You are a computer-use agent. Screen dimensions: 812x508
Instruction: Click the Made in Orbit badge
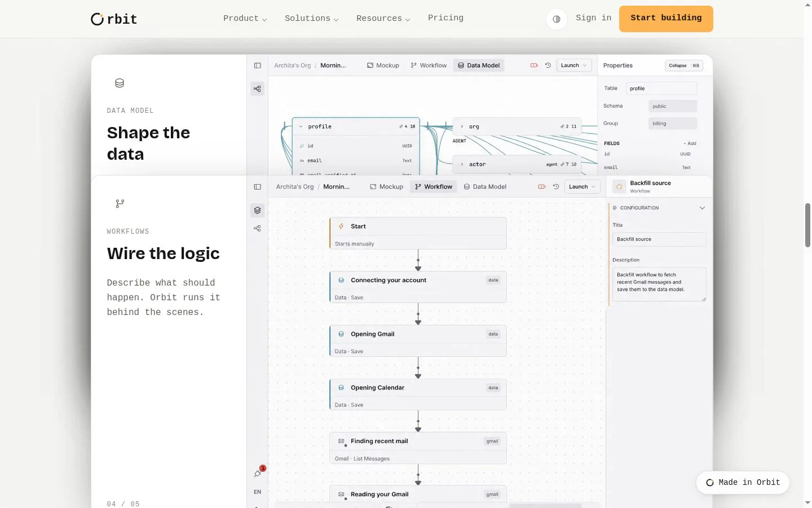click(743, 483)
